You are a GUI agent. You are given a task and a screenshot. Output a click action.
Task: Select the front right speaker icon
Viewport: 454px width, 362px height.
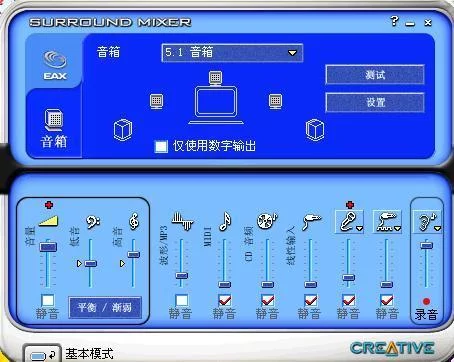pos(275,101)
